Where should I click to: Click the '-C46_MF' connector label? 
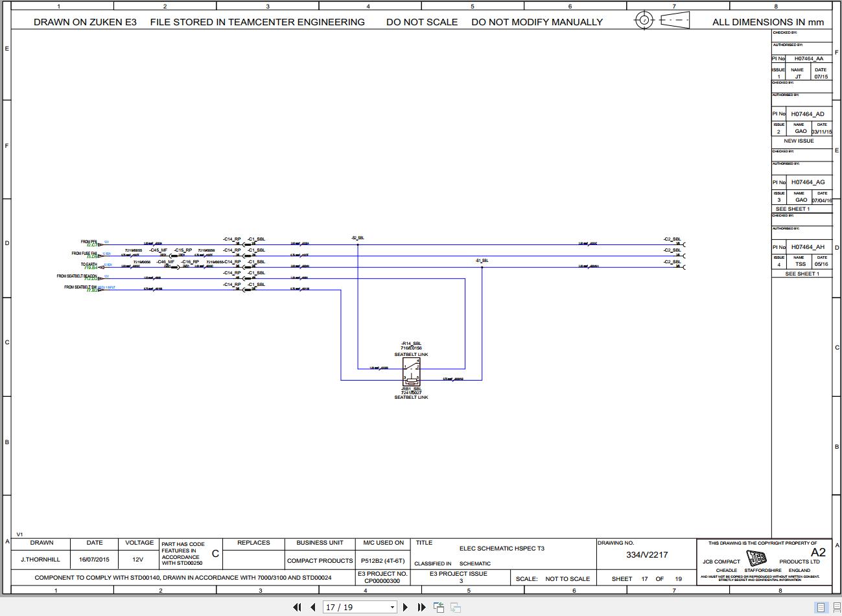165,262
